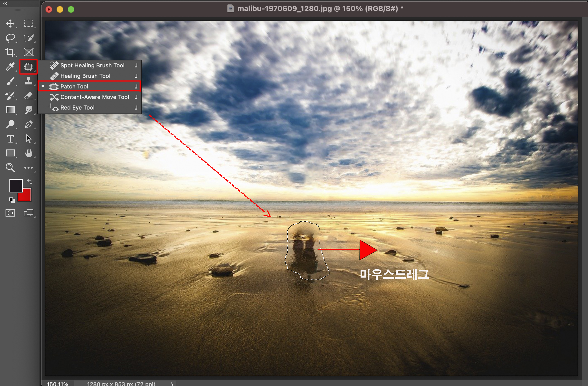The height and width of the screenshot is (386, 588).
Task: Select the Zoom magnifier tool
Action: tap(10, 167)
